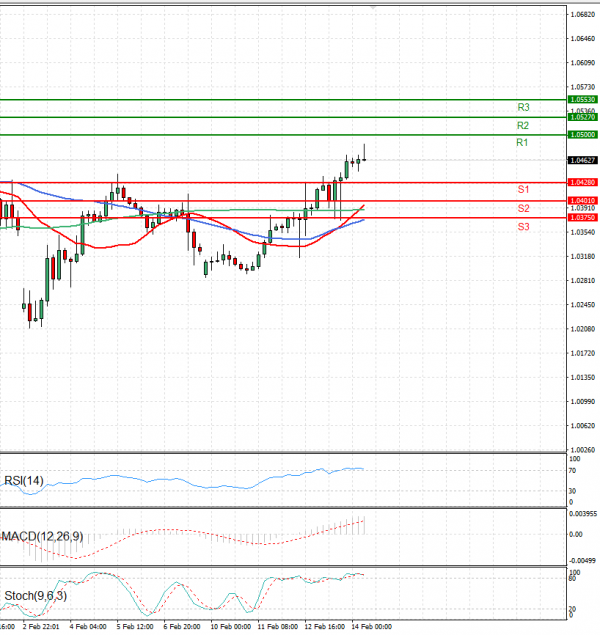Click the 1.03750 S3 price label
Screen dimensions: 600x635
click(x=583, y=217)
